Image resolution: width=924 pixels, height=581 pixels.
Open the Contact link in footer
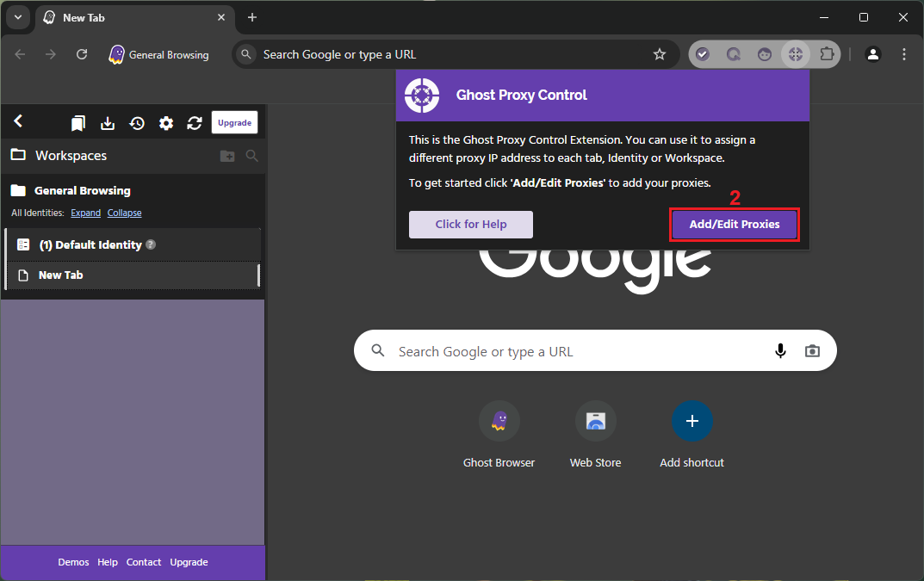pyautogui.click(x=143, y=562)
